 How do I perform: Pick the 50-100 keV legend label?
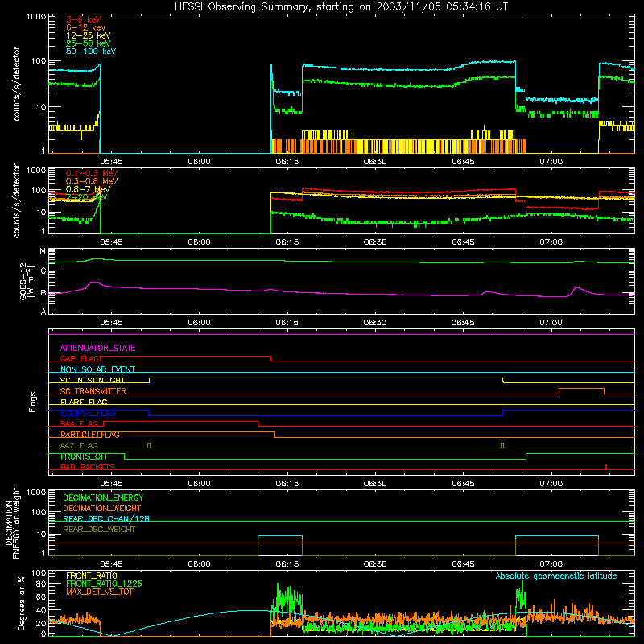point(91,52)
